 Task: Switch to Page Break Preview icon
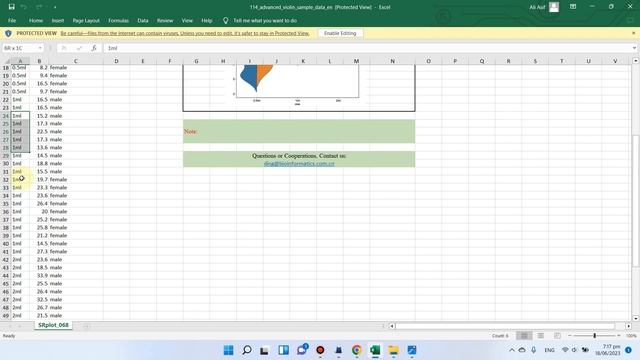point(557,336)
